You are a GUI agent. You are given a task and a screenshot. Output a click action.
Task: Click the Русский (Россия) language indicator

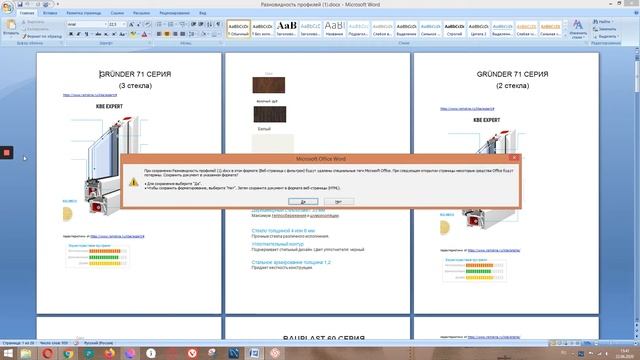(x=98, y=343)
